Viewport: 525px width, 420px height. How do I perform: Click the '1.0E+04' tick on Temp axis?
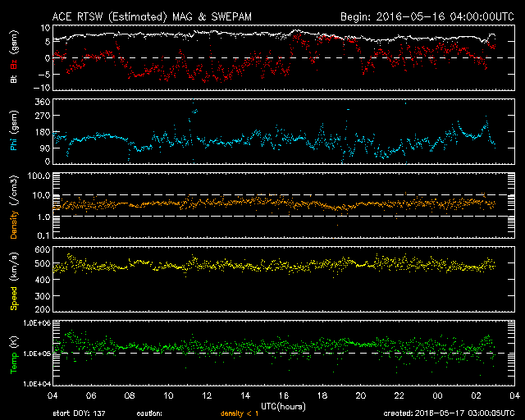point(37,384)
